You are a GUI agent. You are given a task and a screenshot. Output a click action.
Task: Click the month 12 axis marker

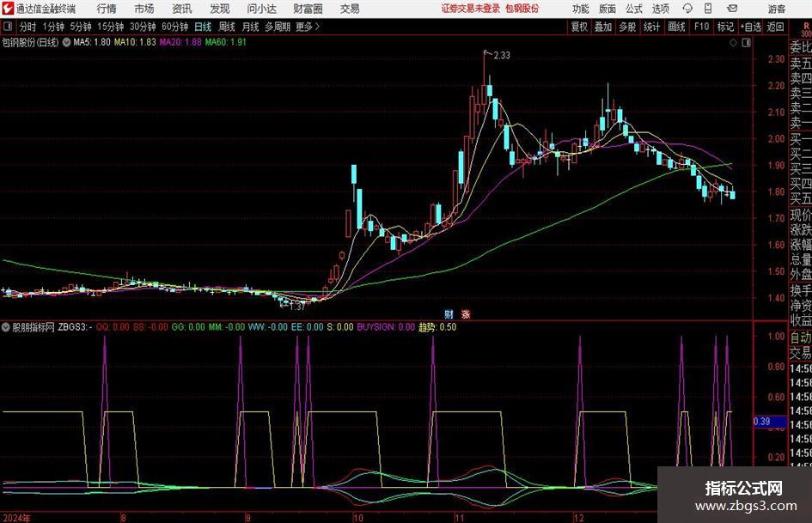pos(579,518)
